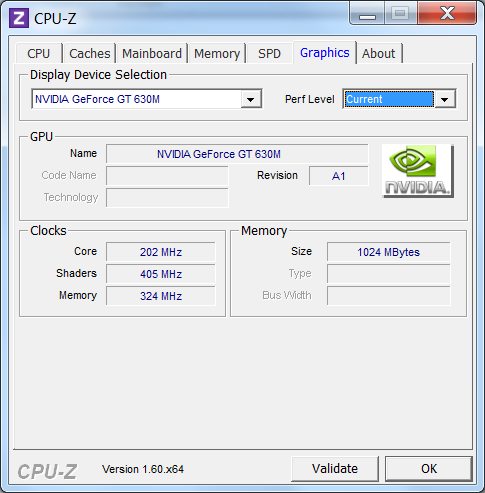Select the highlighted Current perf level box

[389, 99]
